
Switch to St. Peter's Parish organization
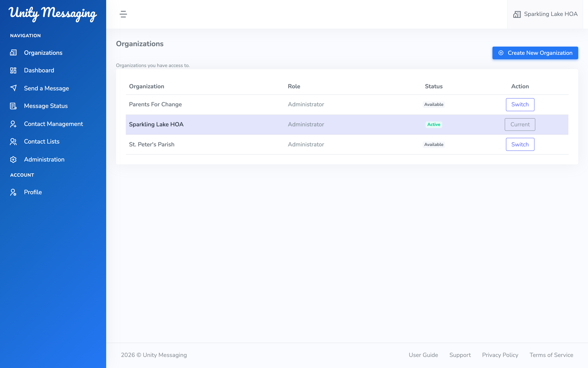(520, 144)
